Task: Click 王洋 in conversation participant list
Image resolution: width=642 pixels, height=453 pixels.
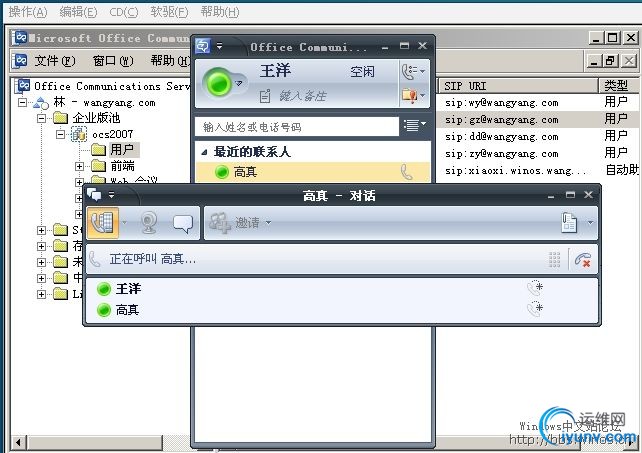Action: (x=128, y=289)
